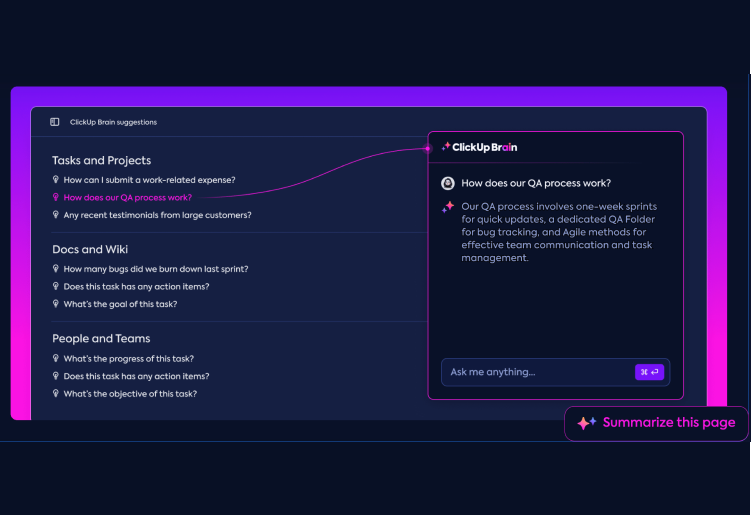Click the Summarize this page button
This screenshot has height=515, width=751.
(656, 423)
